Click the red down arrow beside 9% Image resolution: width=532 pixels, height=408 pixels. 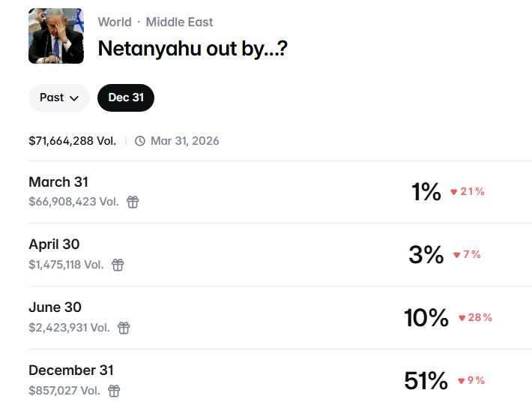tap(461, 381)
